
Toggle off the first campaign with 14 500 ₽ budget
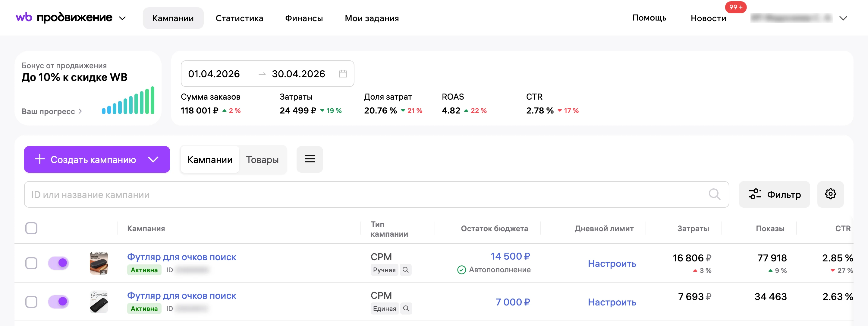(58, 263)
